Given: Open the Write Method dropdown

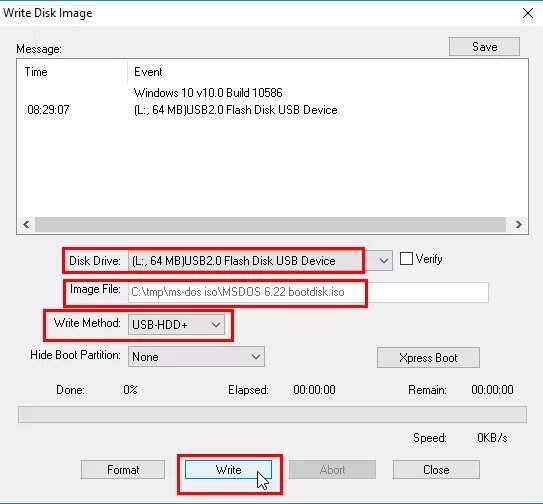Looking at the screenshot, I should [x=176, y=325].
